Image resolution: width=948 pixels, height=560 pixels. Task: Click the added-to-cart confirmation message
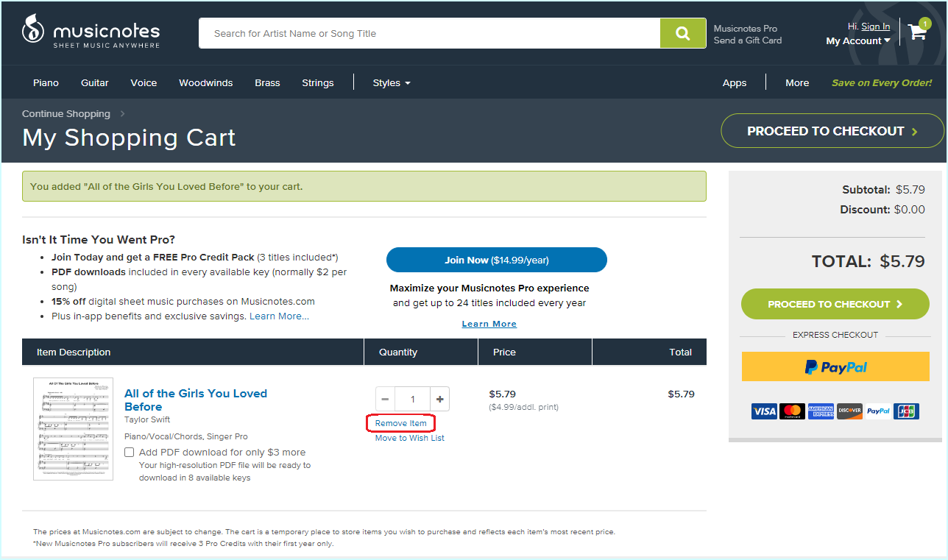click(364, 186)
